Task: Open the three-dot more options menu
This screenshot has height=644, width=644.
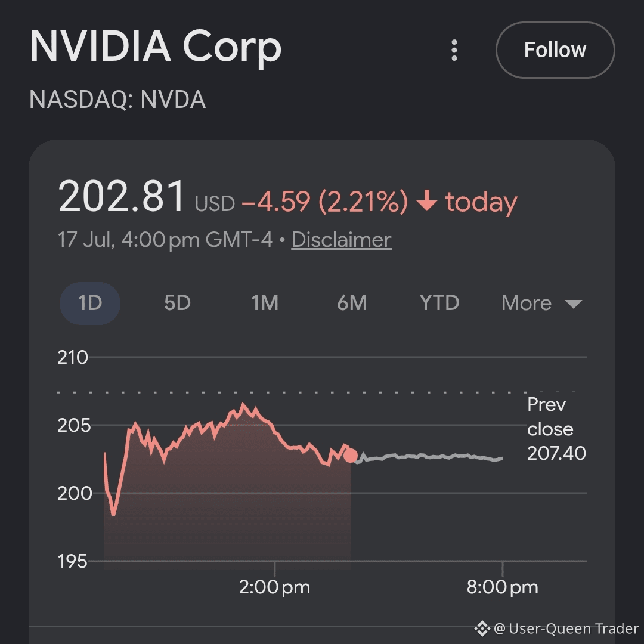Action: [x=454, y=50]
